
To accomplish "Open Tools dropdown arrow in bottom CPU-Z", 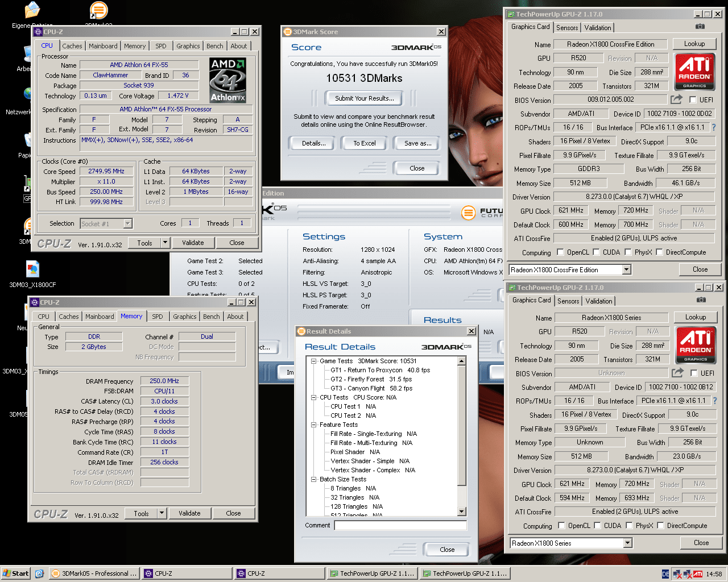I will tap(162, 513).
